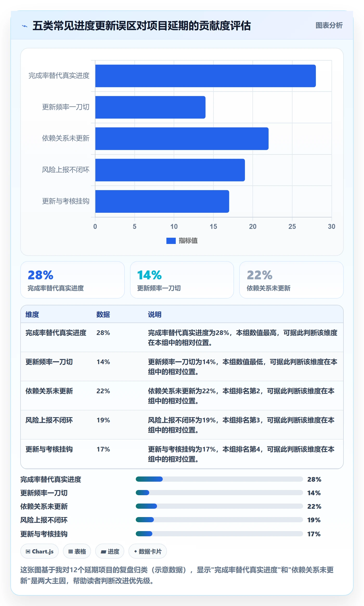The image size is (364, 606).
Task: Click description 依赖关系未更新为22%，本组排名第2
Action: coord(241,396)
